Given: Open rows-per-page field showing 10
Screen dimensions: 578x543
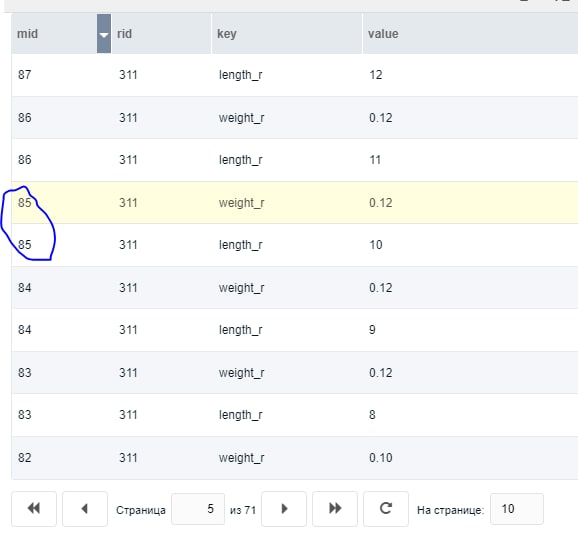Looking at the screenshot, I should pos(516,509).
